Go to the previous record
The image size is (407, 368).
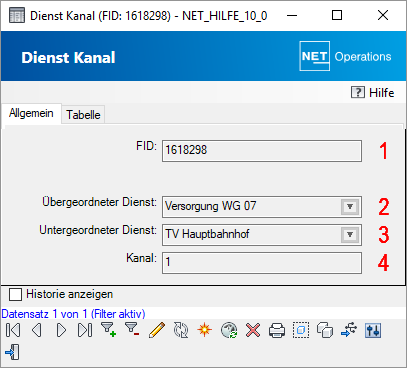click(37, 330)
